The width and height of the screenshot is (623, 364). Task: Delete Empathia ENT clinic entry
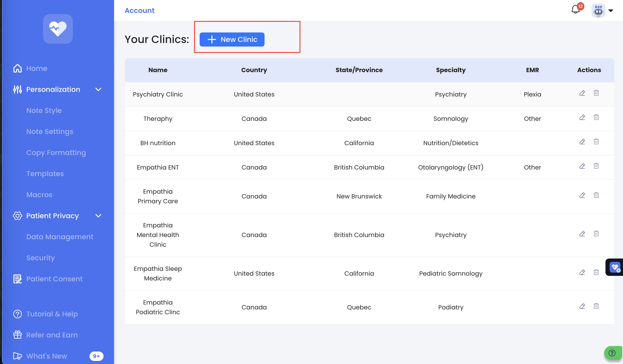[596, 166]
